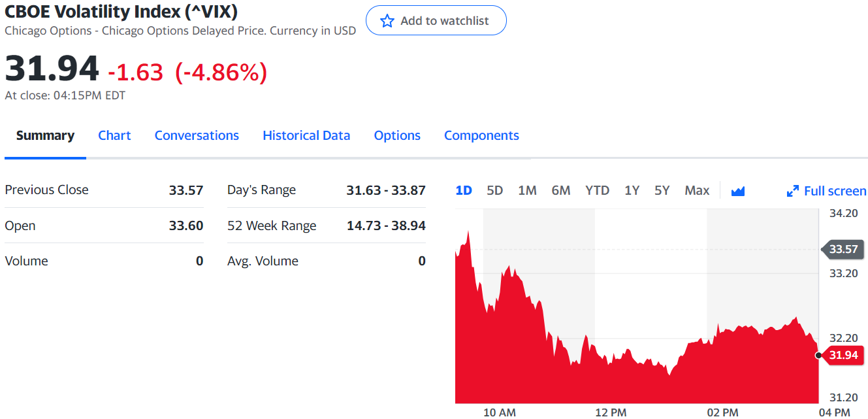The height and width of the screenshot is (419, 868).
Task: Show the Max chart range
Action: click(x=697, y=190)
